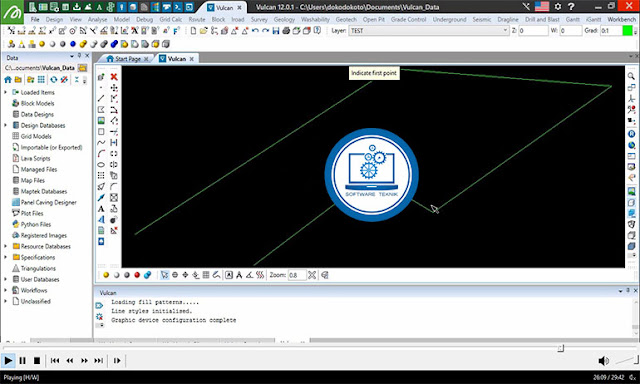Screen dimensions: 640x384
Task: Click the printer icon in main toolbar
Action: pyautogui.click(x=286, y=31)
